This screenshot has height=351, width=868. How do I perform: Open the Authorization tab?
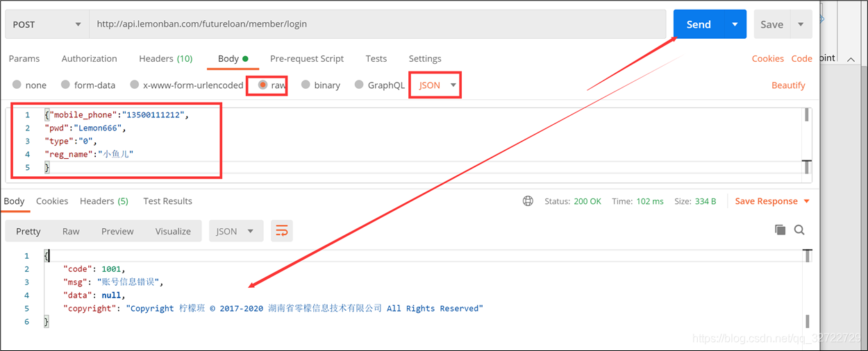pos(89,59)
